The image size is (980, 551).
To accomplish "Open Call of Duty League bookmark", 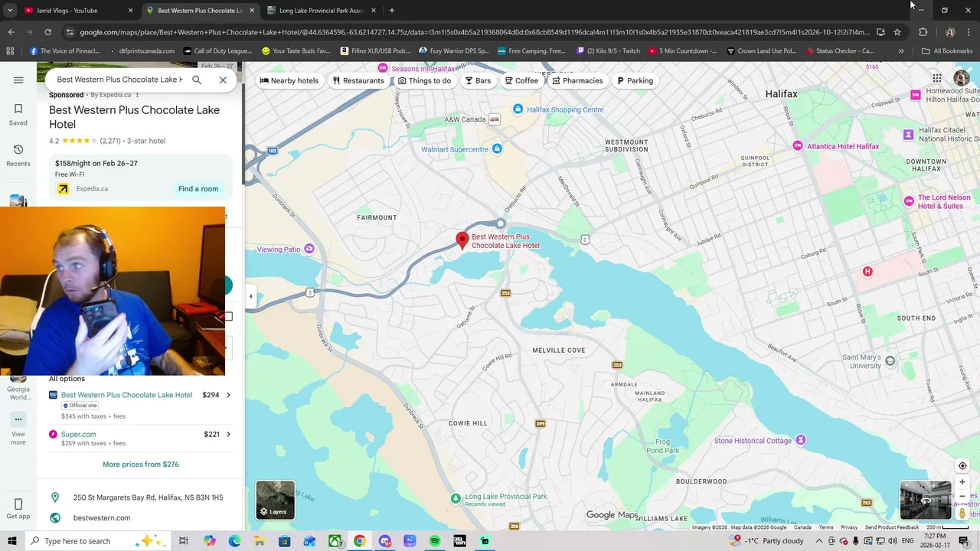I will click(217, 51).
